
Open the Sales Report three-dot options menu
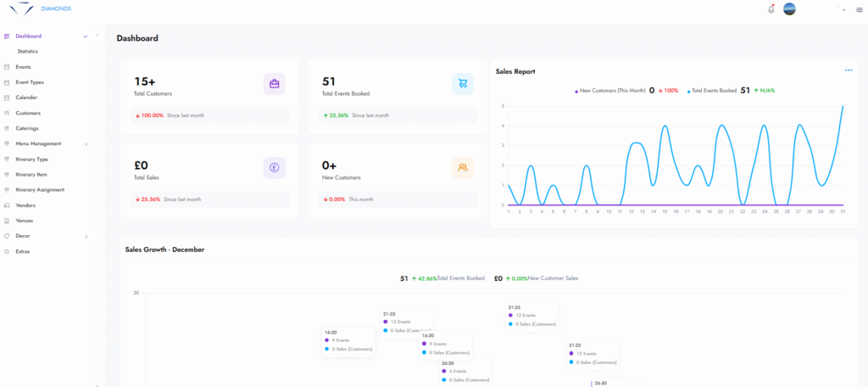pos(848,70)
